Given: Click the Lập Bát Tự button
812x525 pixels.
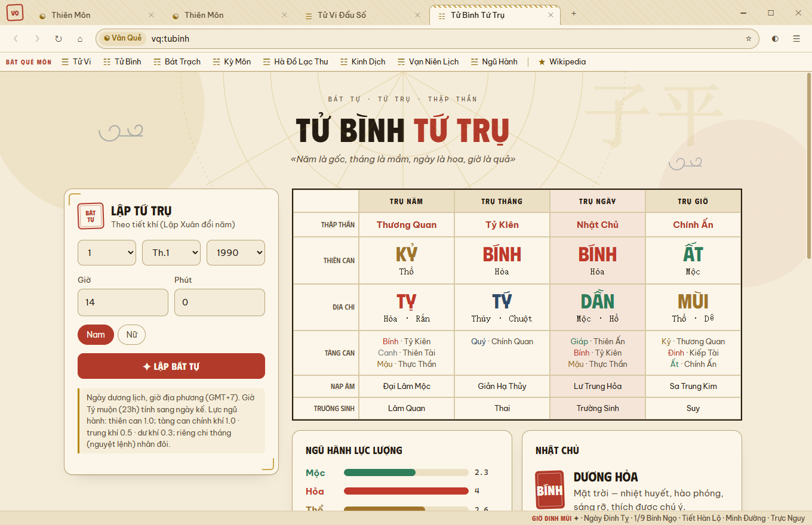Looking at the screenshot, I should (171, 366).
